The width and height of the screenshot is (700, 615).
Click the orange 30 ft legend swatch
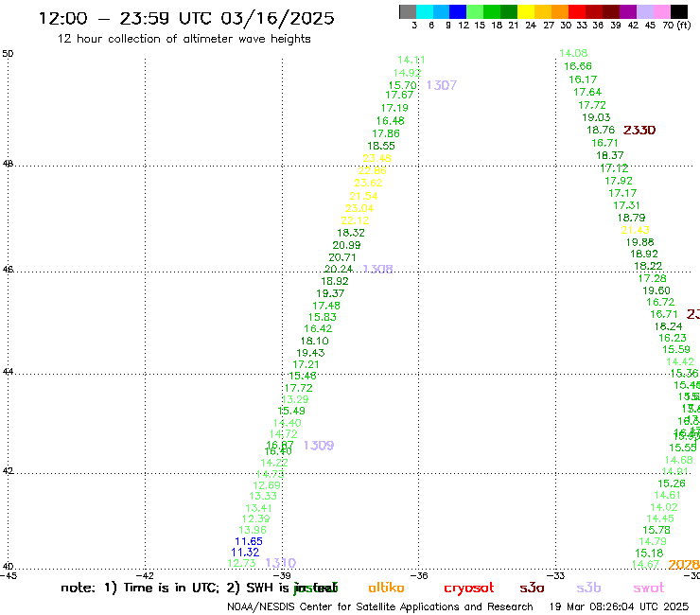[x=560, y=11]
